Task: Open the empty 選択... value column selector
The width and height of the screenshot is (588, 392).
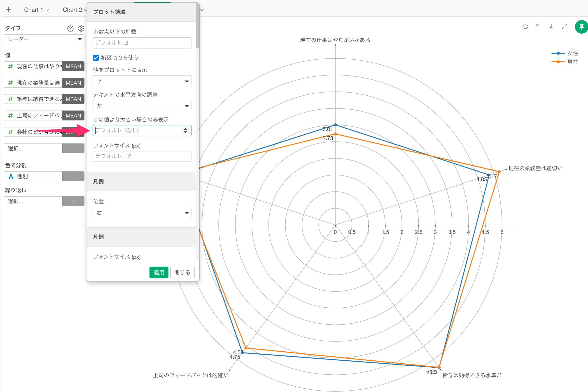Action: click(x=33, y=148)
